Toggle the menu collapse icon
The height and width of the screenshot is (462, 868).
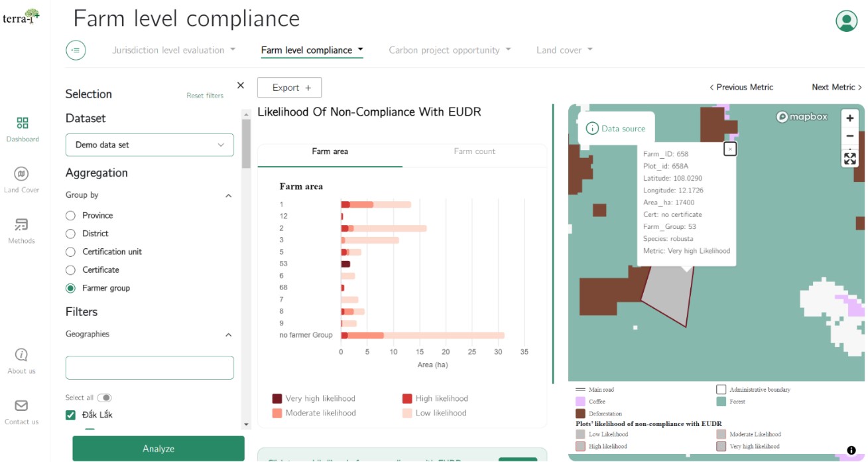(x=76, y=50)
